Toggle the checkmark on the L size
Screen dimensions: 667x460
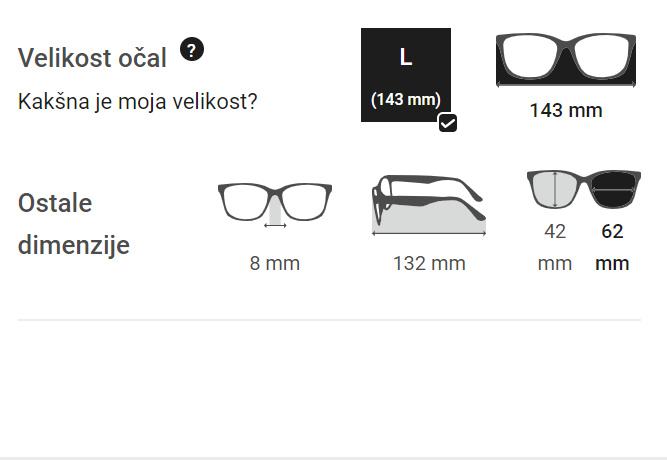447,123
